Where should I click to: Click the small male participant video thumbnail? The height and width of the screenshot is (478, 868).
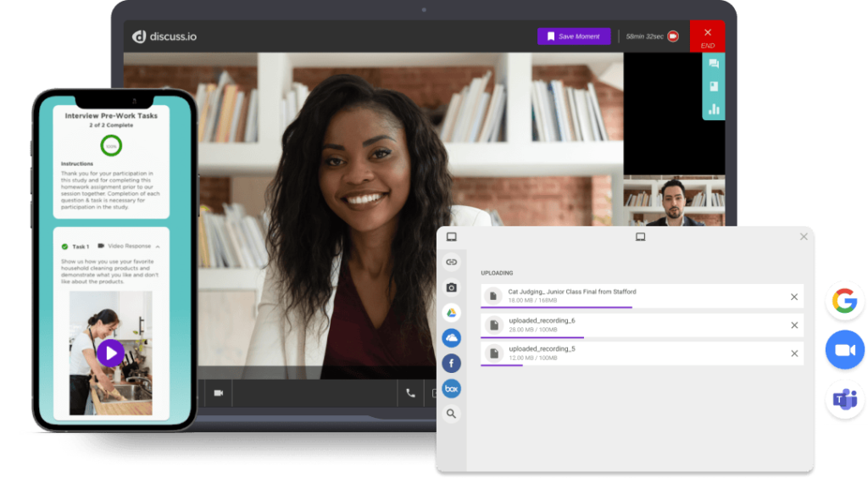click(674, 200)
